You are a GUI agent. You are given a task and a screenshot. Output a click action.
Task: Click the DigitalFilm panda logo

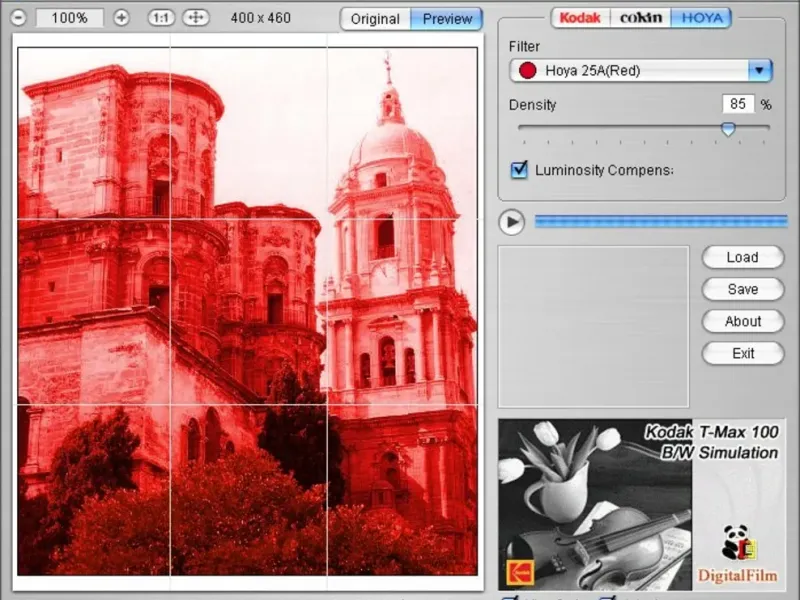pos(737,543)
